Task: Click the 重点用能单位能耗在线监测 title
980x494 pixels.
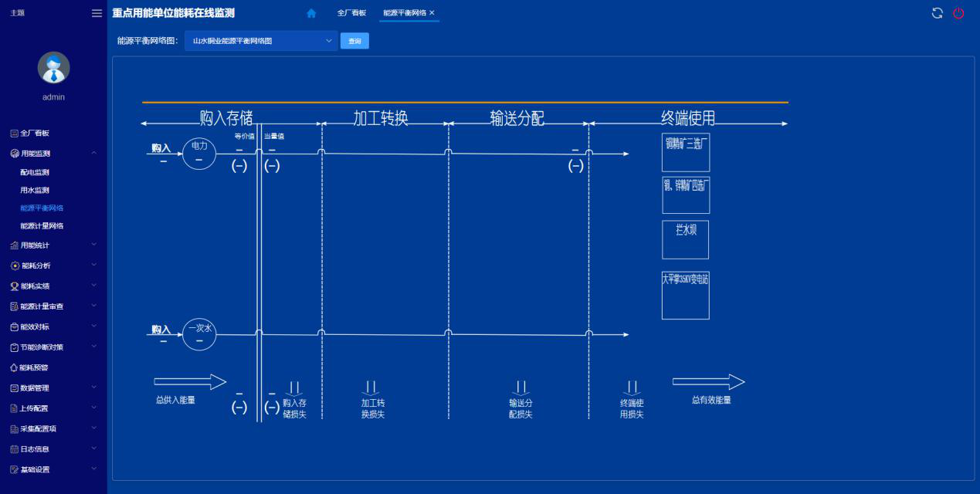Action: (173, 13)
